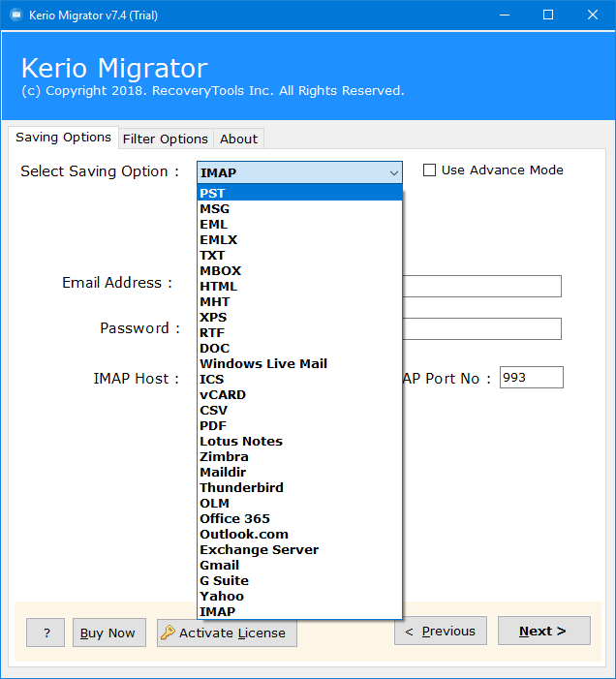Image resolution: width=616 pixels, height=679 pixels.
Task: Focus the Password input field
Action: point(481,329)
